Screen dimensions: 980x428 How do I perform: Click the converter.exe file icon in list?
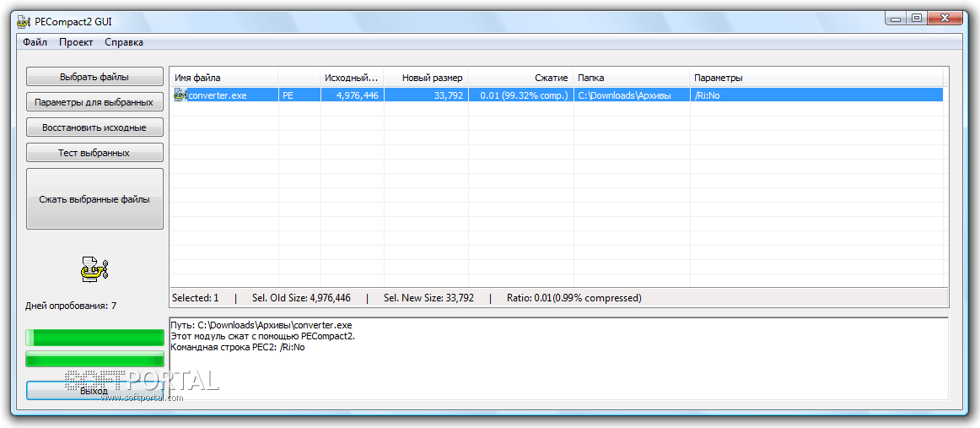click(180, 95)
